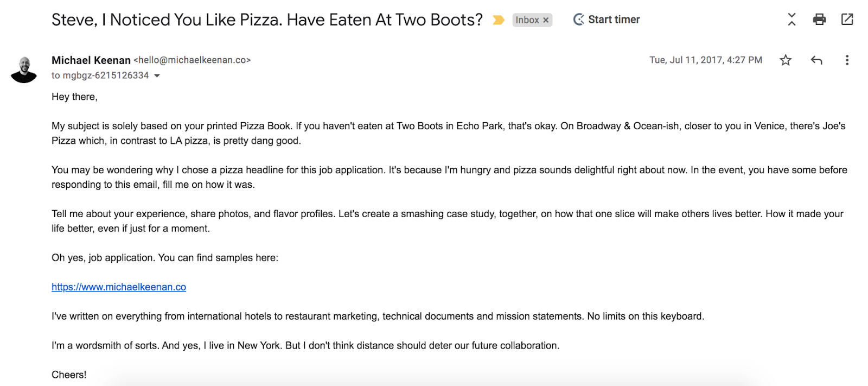The height and width of the screenshot is (386, 868).
Task: Click the email subject about Two Boots
Action: click(x=267, y=20)
